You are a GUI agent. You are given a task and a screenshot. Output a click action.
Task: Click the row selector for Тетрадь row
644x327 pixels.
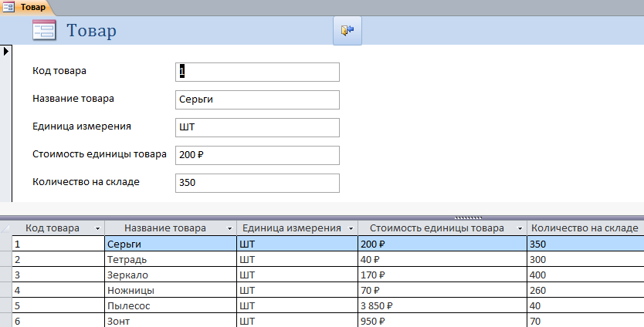(x=5, y=259)
